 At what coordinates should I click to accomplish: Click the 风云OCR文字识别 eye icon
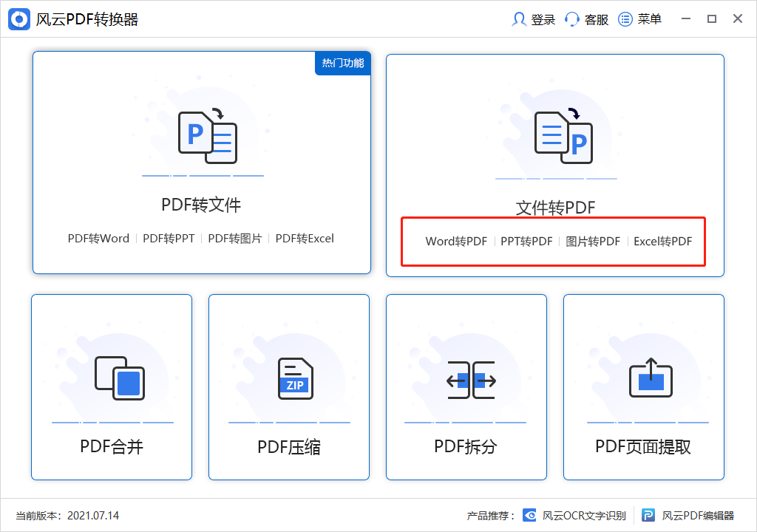(x=529, y=515)
